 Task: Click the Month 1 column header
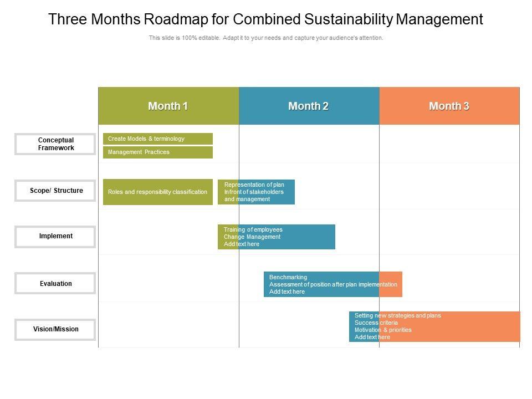(x=168, y=106)
